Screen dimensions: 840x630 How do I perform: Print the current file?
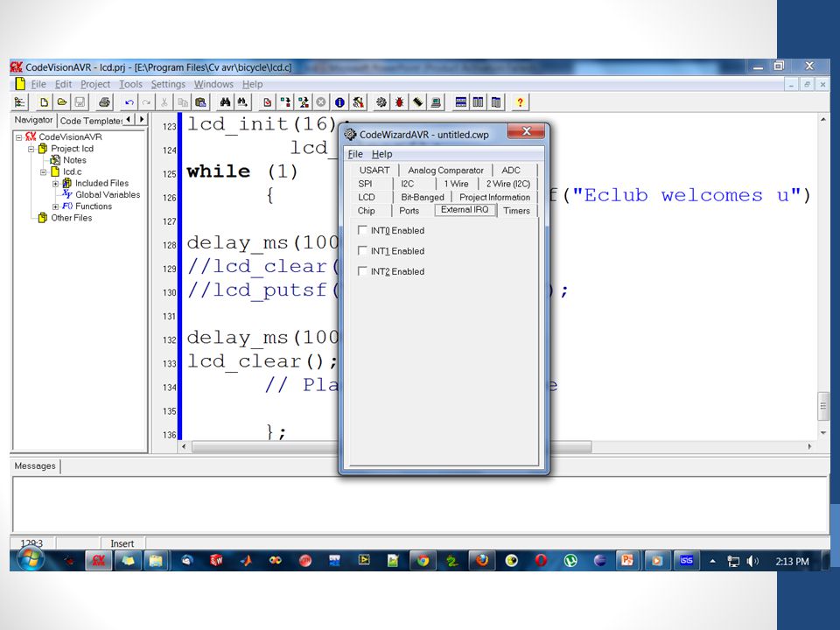pos(104,101)
